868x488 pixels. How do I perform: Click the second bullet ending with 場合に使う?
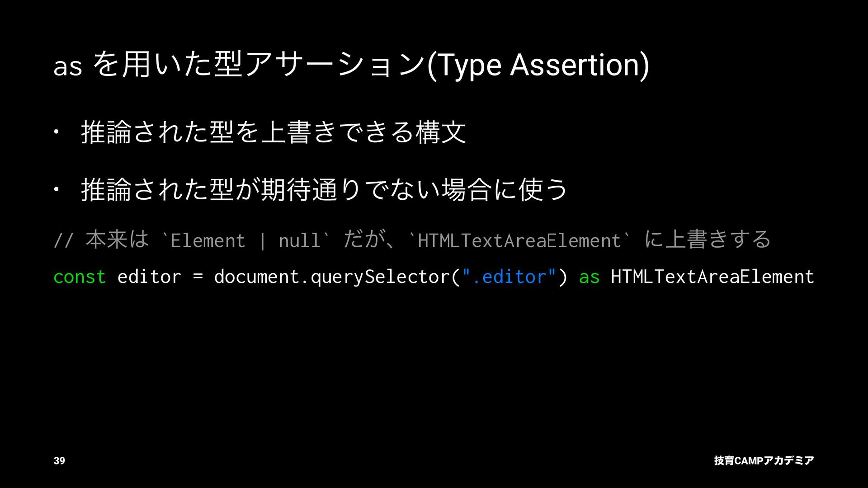(x=324, y=189)
